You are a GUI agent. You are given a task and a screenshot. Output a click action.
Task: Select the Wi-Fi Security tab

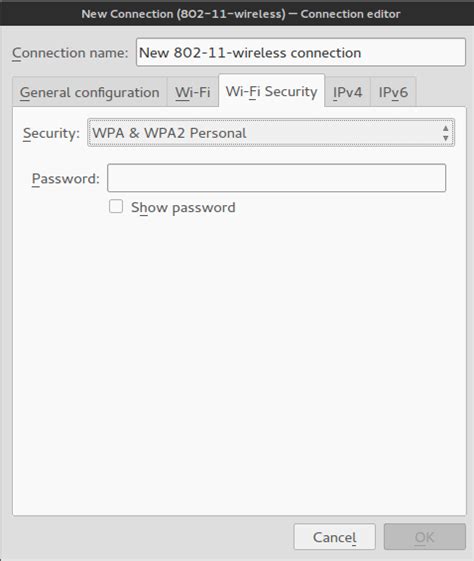[272, 91]
